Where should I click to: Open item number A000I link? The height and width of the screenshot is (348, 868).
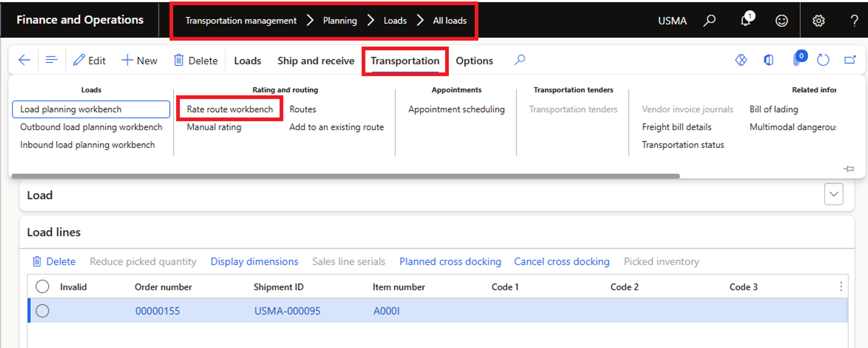[x=386, y=311]
